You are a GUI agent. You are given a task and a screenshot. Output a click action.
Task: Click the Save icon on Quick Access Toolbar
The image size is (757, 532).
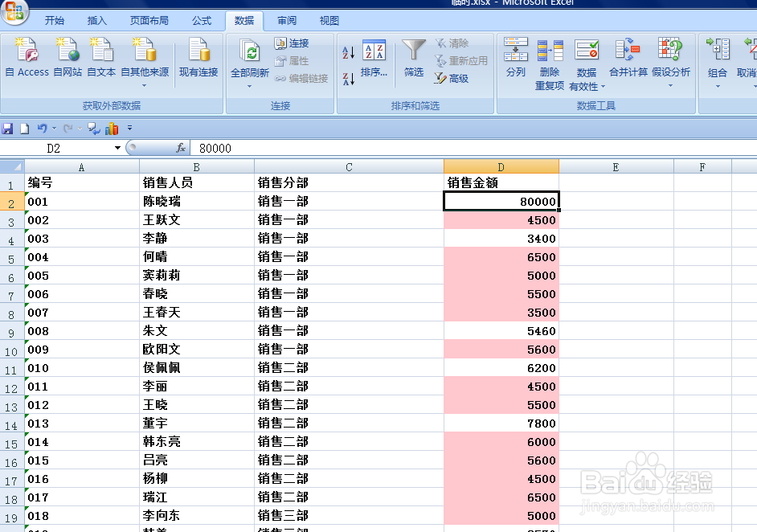[7, 128]
